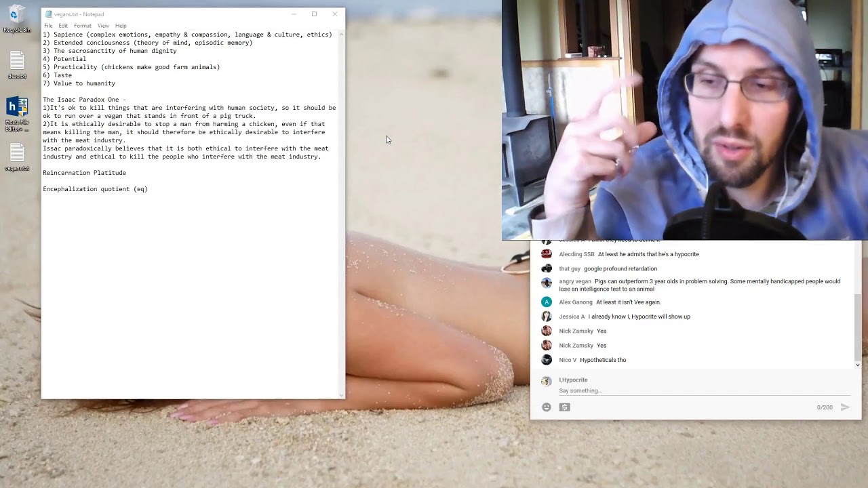
Task: Click Jessica A's avatar beside Hypocrite message
Action: (547, 317)
